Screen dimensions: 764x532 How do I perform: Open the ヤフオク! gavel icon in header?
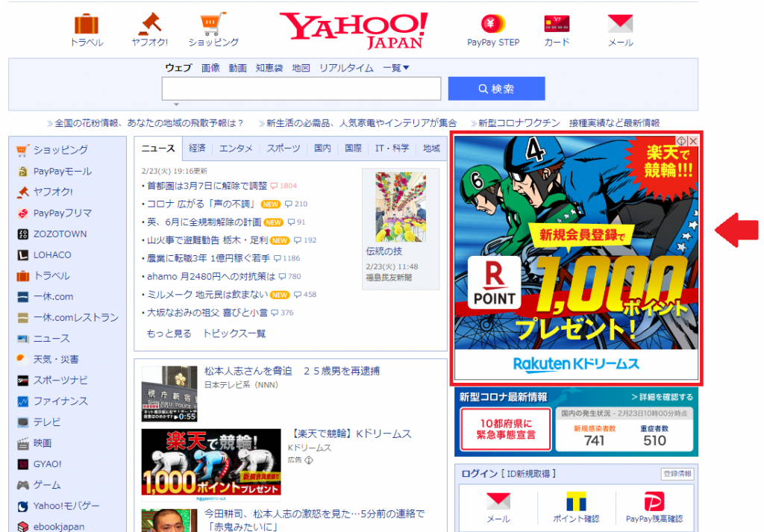150,24
